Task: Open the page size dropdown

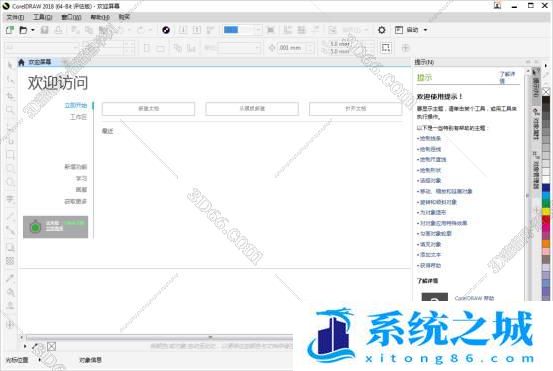Action: point(75,47)
